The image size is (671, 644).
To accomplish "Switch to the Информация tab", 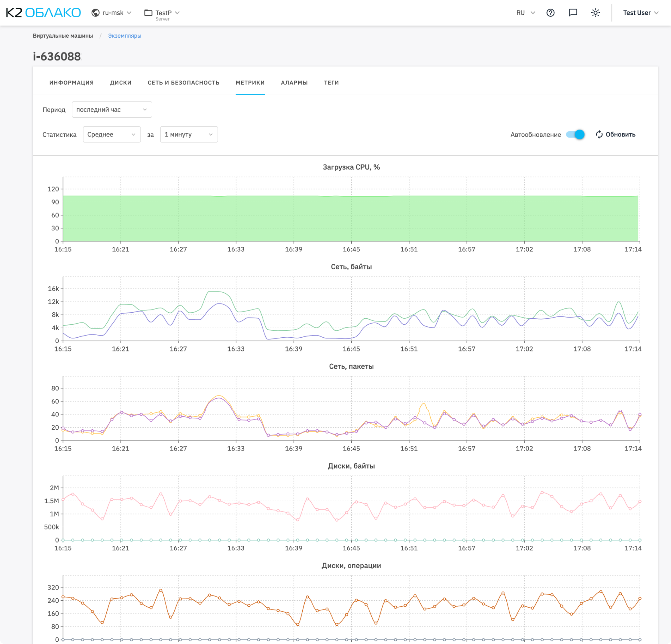I will click(71, 83).
